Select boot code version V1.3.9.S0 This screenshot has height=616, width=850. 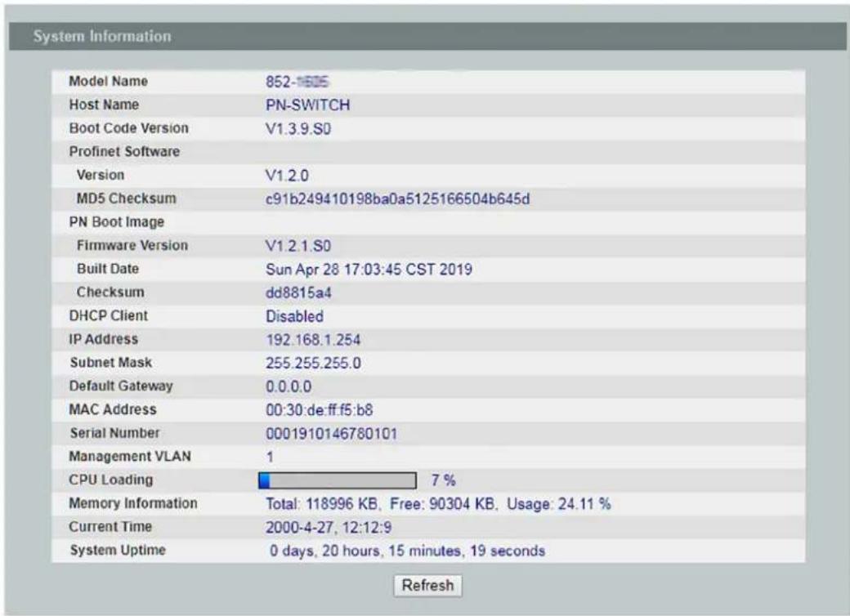pyautogui.click(x=298, y=129)
